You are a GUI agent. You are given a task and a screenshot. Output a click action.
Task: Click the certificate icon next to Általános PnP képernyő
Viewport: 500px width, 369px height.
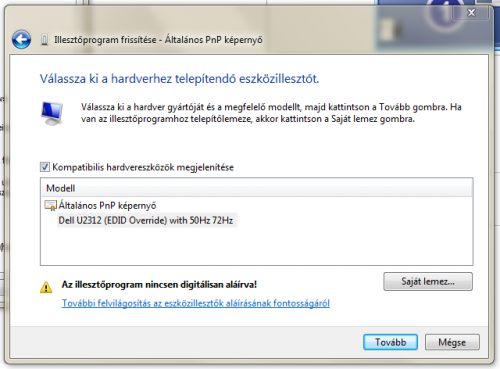(51, 205)
